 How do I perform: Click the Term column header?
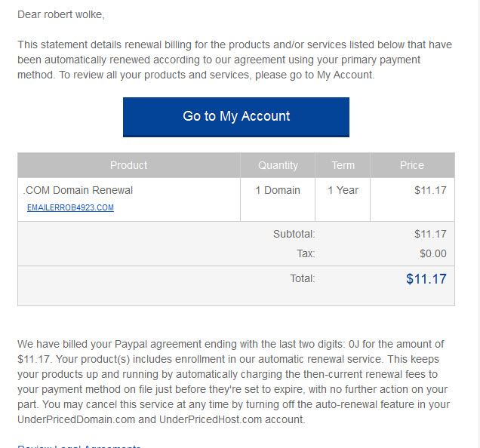(x=343, y=165)
